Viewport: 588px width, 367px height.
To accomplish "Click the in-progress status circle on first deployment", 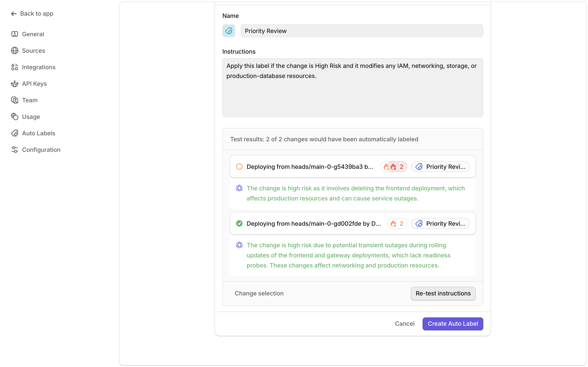I will (x=239, y=167).
